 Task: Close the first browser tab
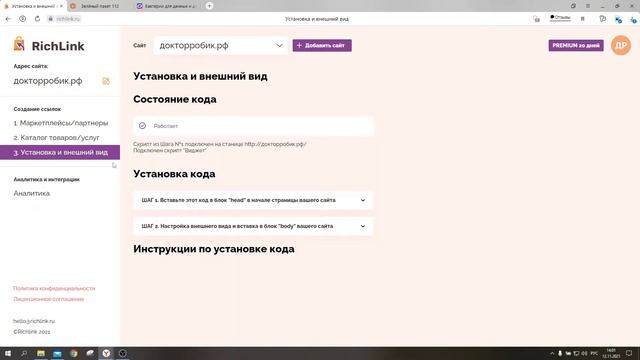point(61,6)
